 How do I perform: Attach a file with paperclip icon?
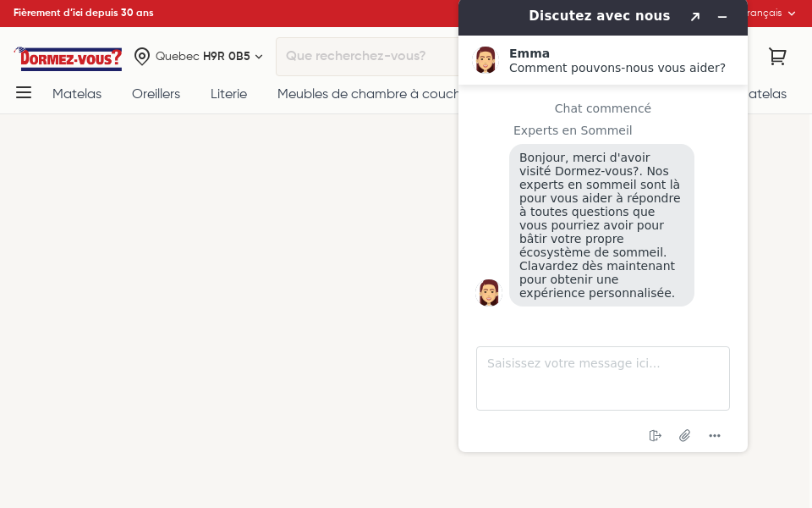(684, 435)
